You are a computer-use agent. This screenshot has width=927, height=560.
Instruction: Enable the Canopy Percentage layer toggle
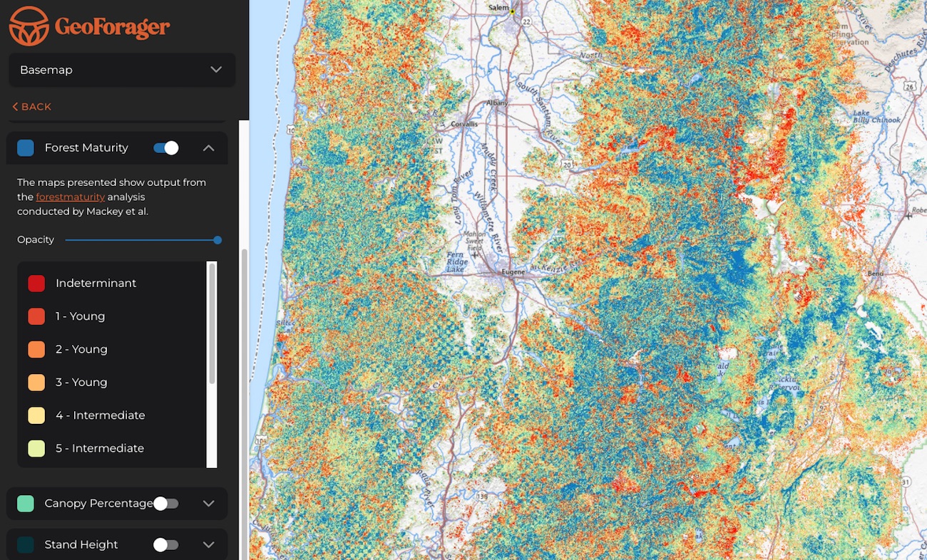pos(166,504)
